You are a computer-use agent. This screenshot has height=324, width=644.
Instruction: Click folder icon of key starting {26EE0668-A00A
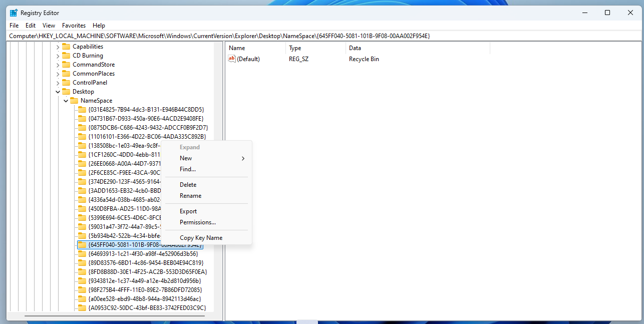tap(82, 164)
